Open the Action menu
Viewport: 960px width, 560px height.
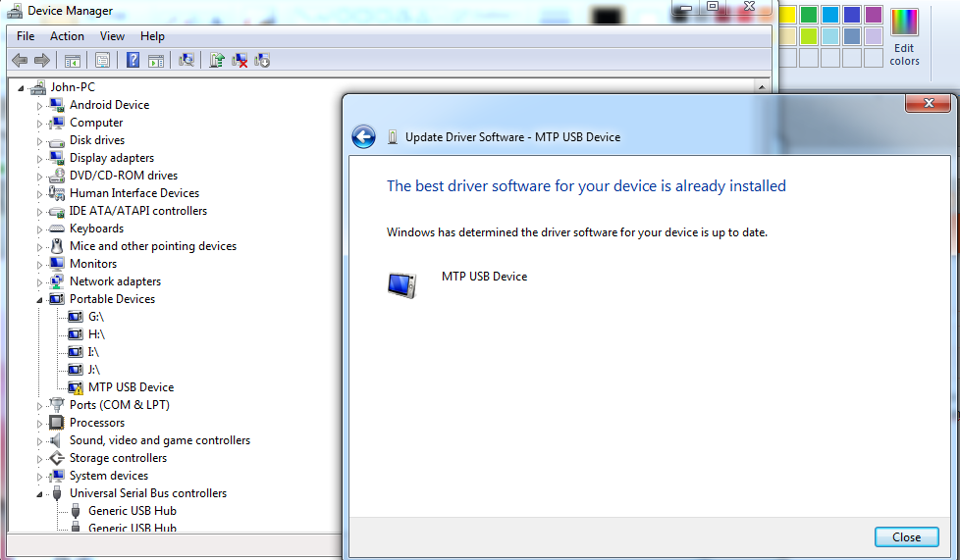tap(67, 36)
